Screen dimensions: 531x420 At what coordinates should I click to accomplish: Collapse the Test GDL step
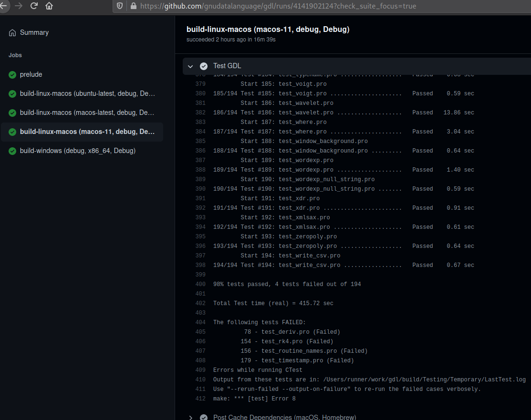click(x=190, y=66)
